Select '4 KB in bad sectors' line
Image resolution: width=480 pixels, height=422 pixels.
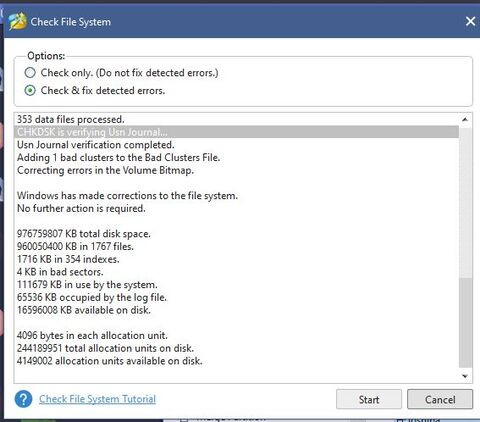60,272
